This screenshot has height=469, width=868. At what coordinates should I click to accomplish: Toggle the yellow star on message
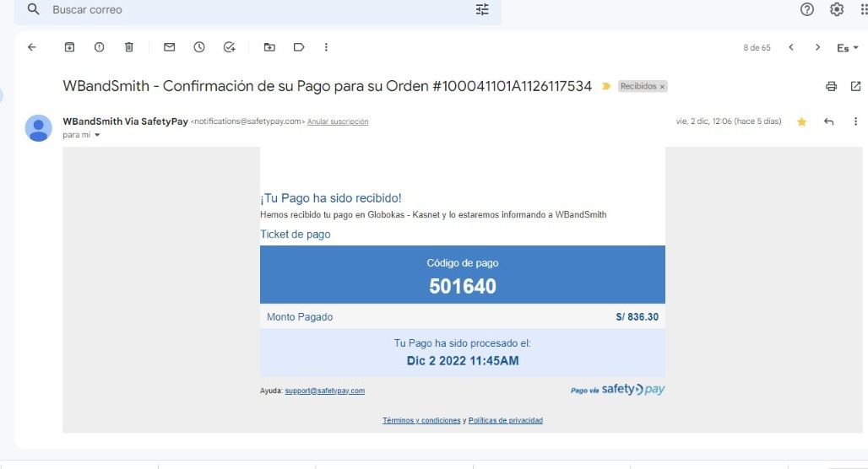point(801,121)
